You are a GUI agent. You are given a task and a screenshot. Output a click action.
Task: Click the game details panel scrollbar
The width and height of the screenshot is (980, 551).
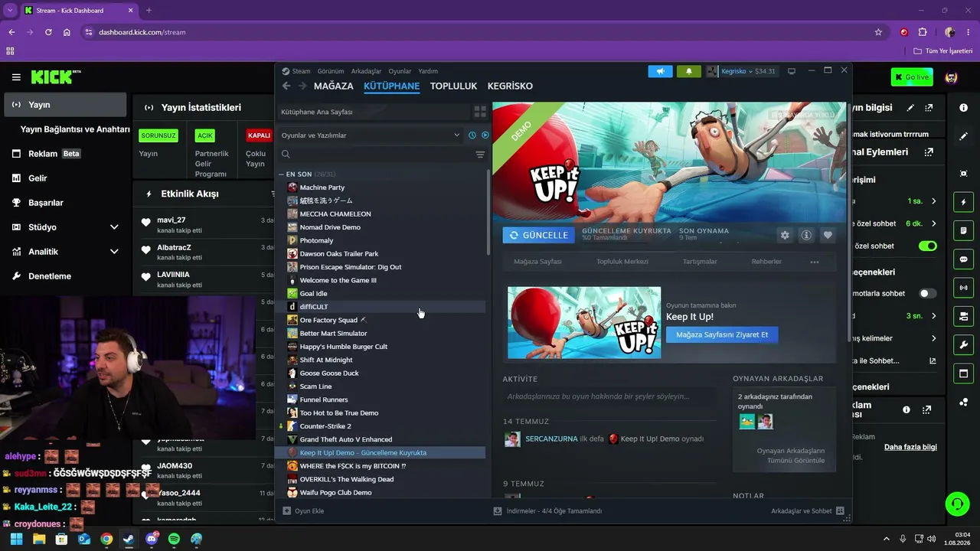(848, 222)
